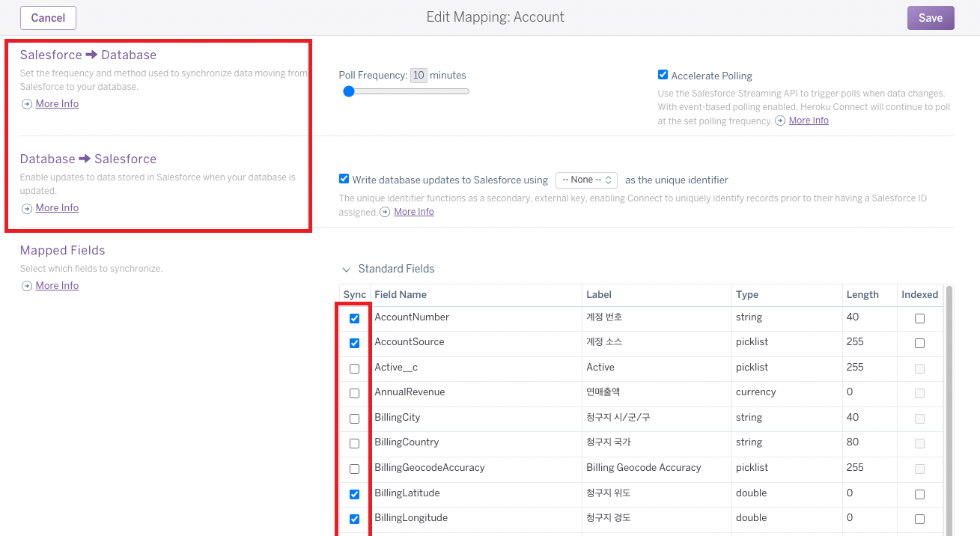The image size is (980, 536).
Task: Click the fields table vertical scrollbar
Action: pyautogui.click(x=949, y=409)
